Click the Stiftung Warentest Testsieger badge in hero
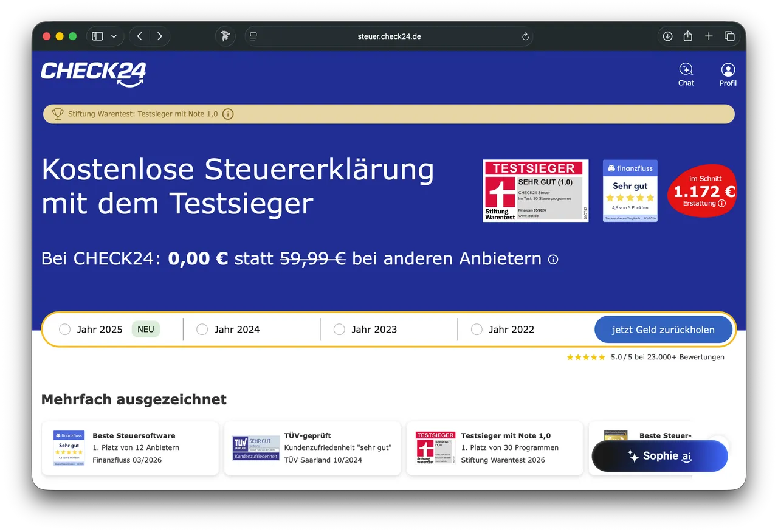 pos(535,191)
